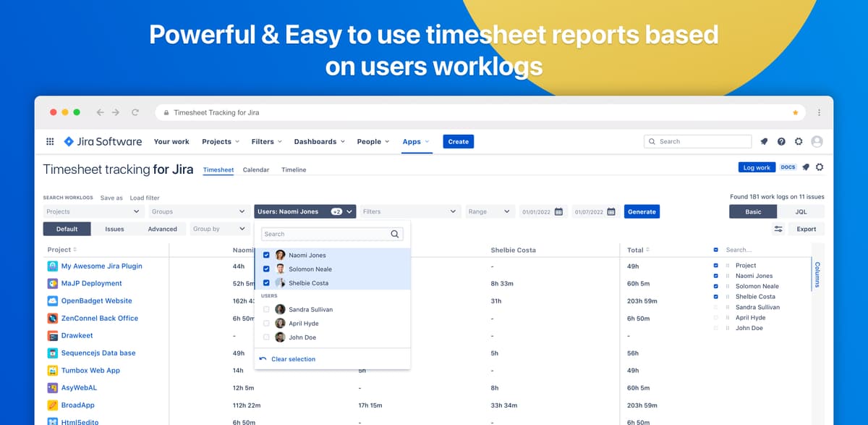Click the Sequencejs Data base project icon
Viewport: 868px width, 425px height.
(53, 353)
